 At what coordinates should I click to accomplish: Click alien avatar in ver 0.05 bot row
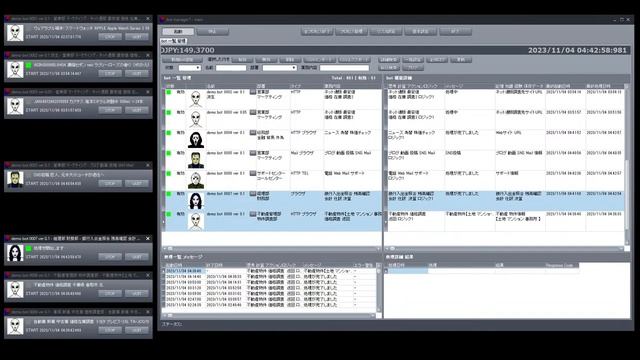[196, 119]
